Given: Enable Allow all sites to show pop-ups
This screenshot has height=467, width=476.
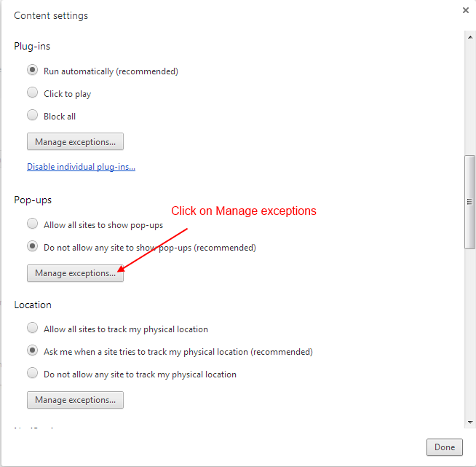Looking at the screenshot, I should (x=32, y=224).
